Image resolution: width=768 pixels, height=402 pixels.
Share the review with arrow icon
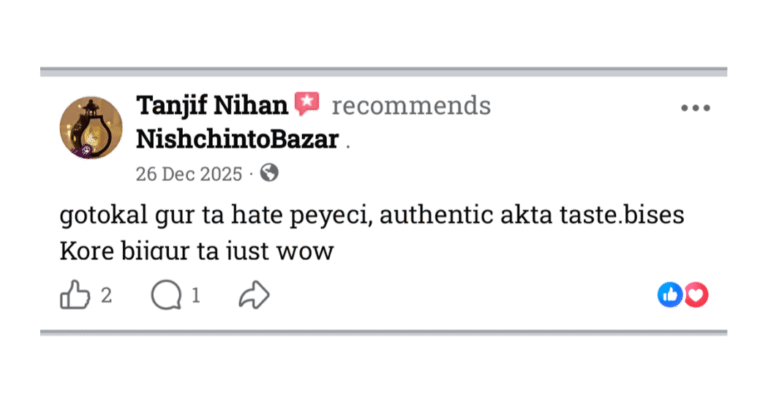(254, 295)
